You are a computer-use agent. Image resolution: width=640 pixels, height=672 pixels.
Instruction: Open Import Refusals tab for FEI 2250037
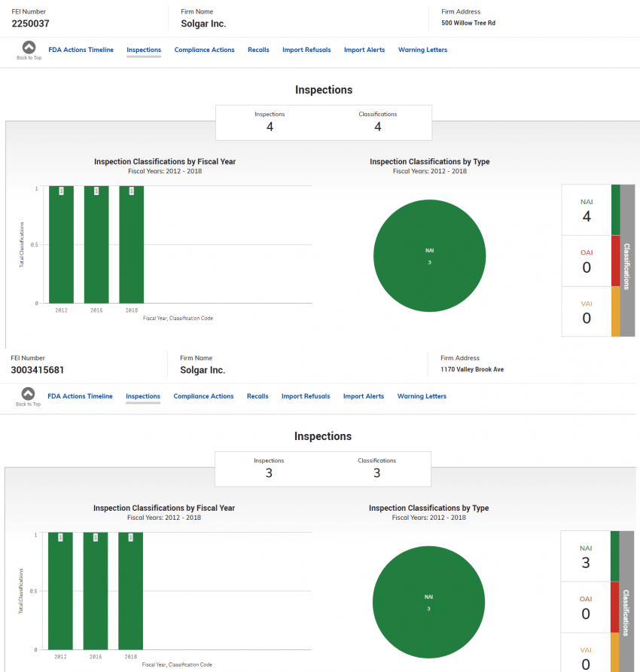[x=306, y=50]
